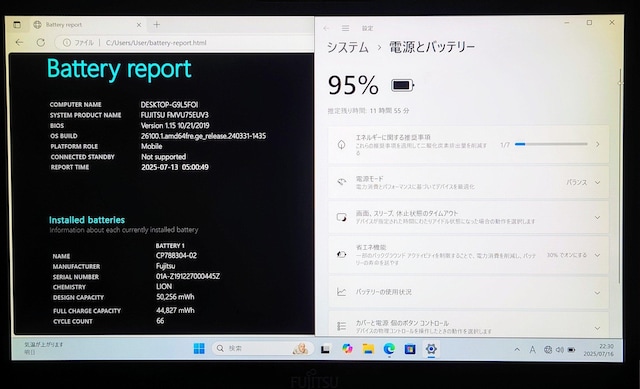Viewport: 640px width, 389px height.
Task: Expand バッテリーの使用状況 section
Action: coord(468,292)
